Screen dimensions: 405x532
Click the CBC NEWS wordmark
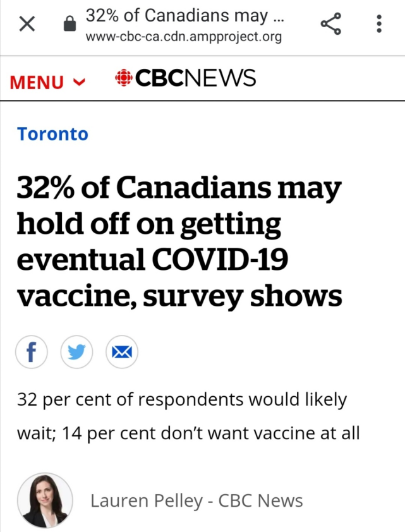(x=195, y=78)
